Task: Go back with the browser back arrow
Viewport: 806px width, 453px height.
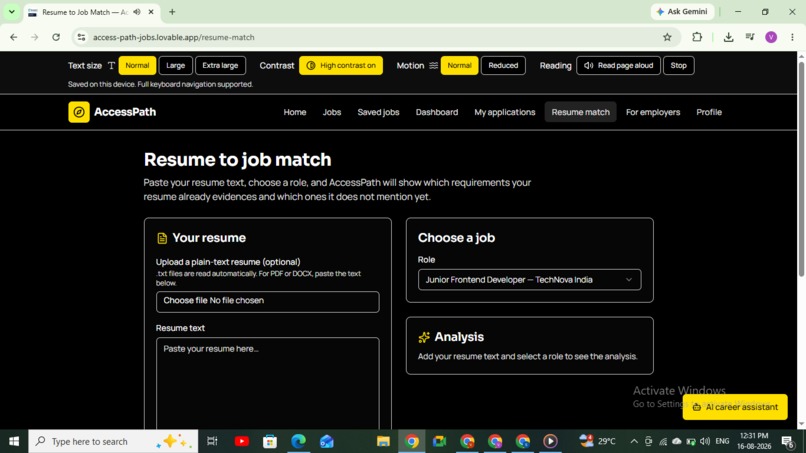Action: coord(14,37)
